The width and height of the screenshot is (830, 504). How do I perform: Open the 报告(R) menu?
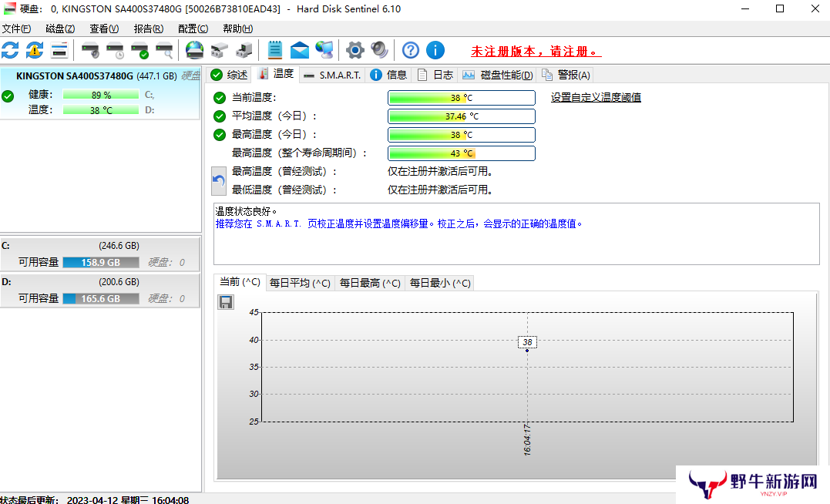(149, 29)
